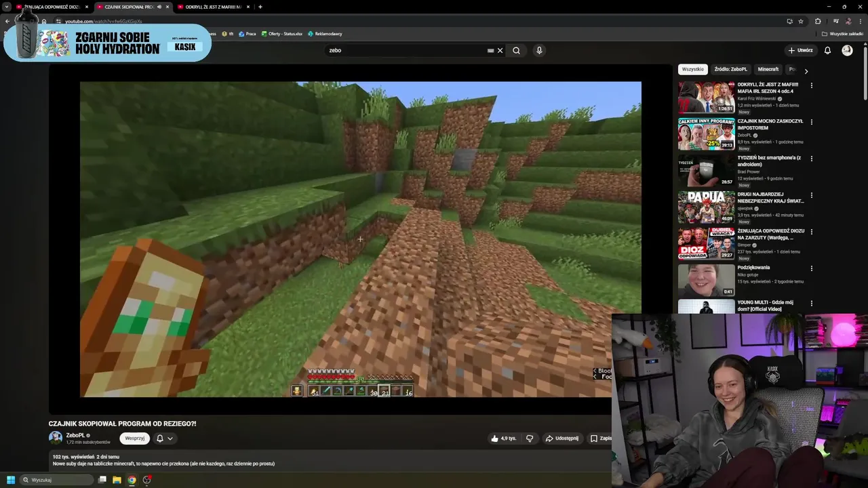
Task: Open Chrome media control icon
Action: coord(835,21)
